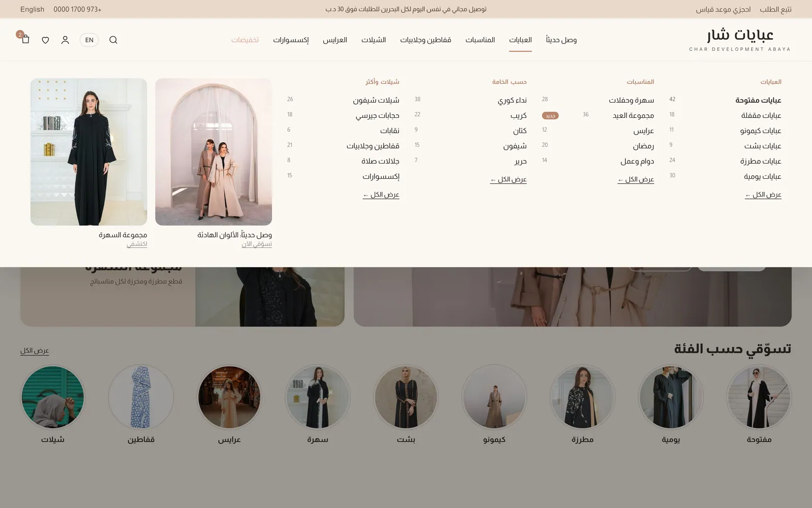Select نداء كوري fabric link
The image size is (812, 508).
[x=512, y=101]
